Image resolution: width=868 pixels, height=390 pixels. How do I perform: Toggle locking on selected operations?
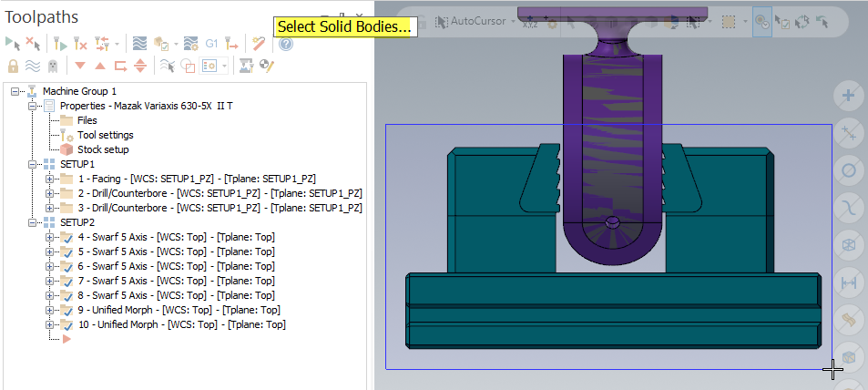click(x=13, y=67)
